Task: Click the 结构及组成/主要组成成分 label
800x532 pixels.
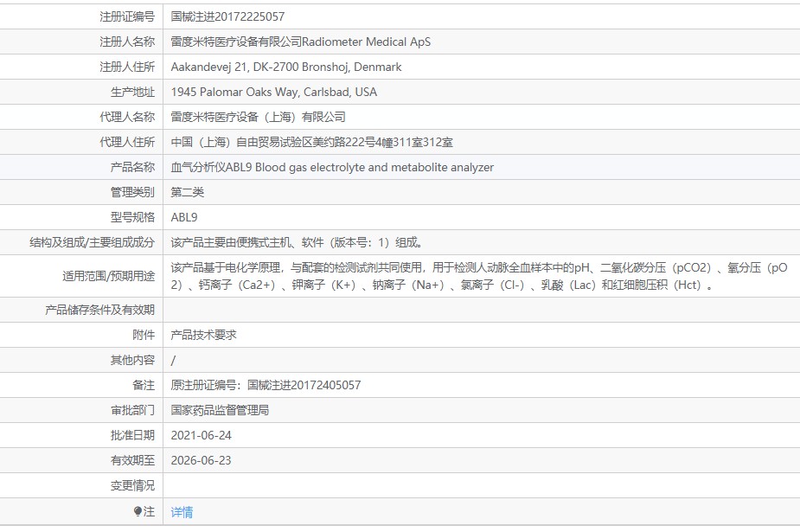Action: (x=92, y=242)
